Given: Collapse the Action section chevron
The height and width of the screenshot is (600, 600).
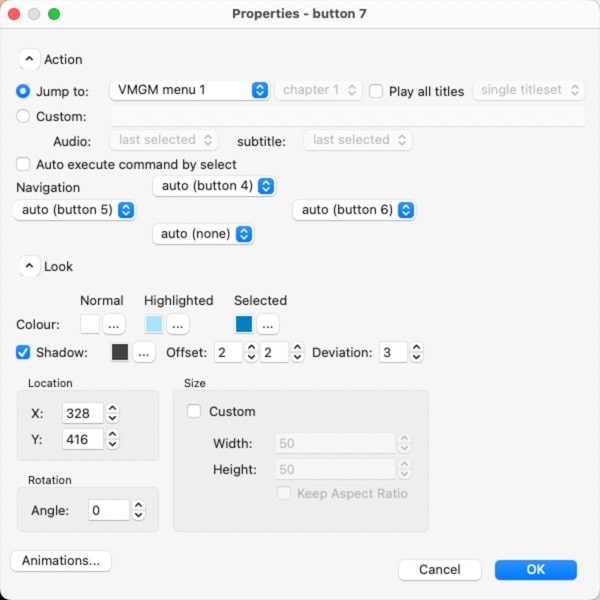Looking at the screenshot, I should 28,59.
